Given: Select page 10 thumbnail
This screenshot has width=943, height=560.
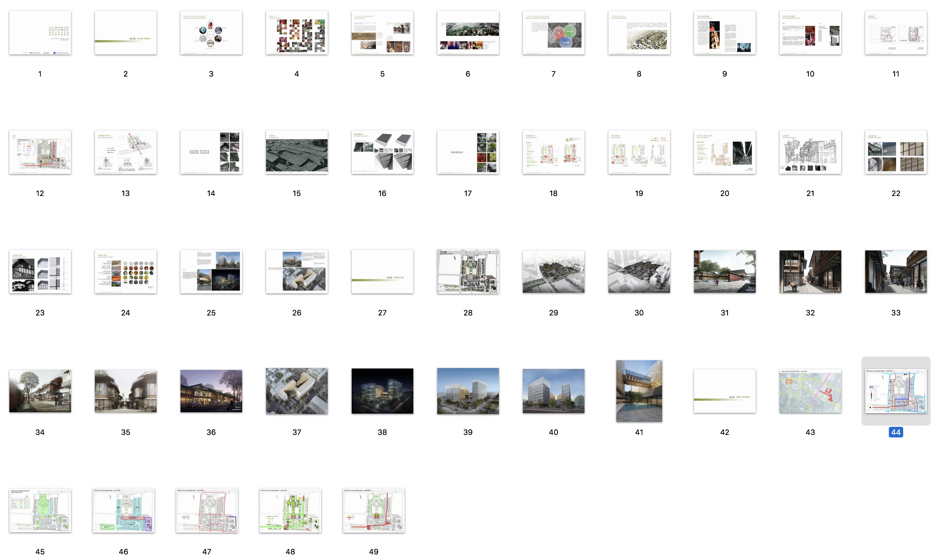Looking at the screenshot, I should pos(810,32).
